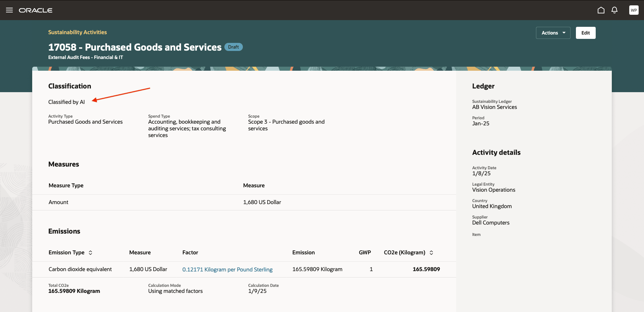644x312 pixels.
Task: Click the AB Vision Services ledger value
Action: coord(494,107)
